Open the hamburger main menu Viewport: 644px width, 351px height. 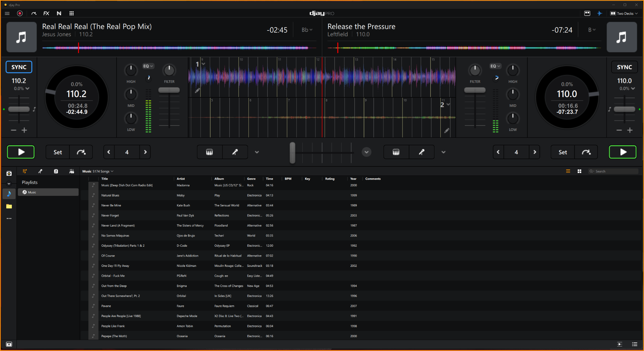[7, 14]
